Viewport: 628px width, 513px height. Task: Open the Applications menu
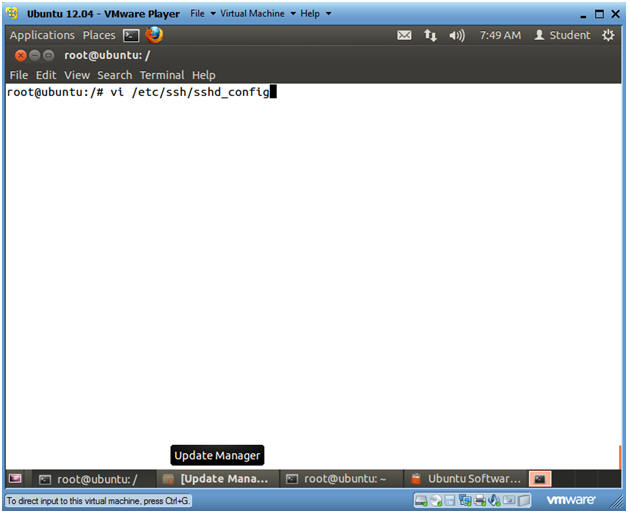(x=42, y=35)
